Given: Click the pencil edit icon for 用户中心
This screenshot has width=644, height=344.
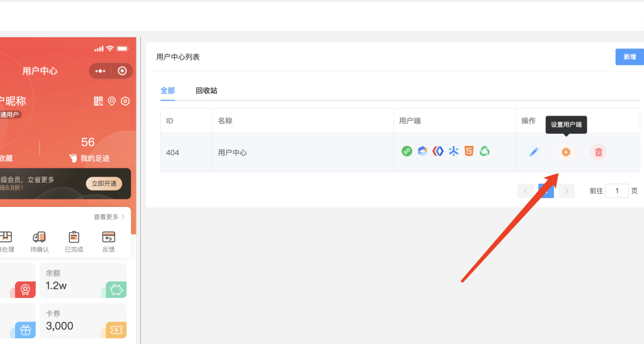Looking at the screenshot, I should tap(533, 152).
